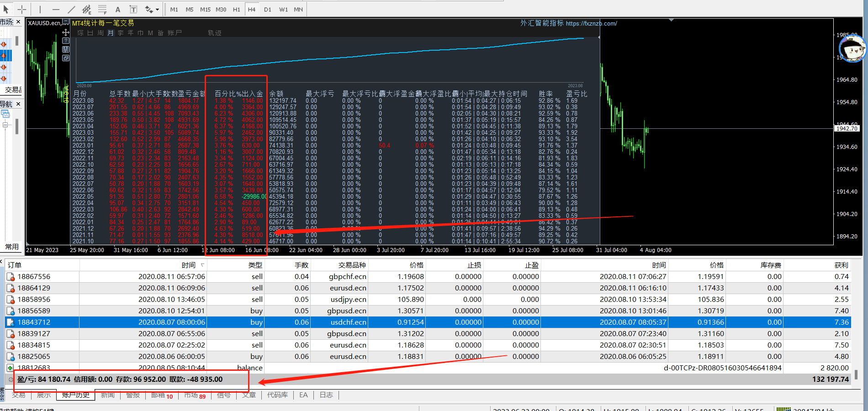Click order icon for 18843712
The image size is (868, 411).
pos(11,322)
